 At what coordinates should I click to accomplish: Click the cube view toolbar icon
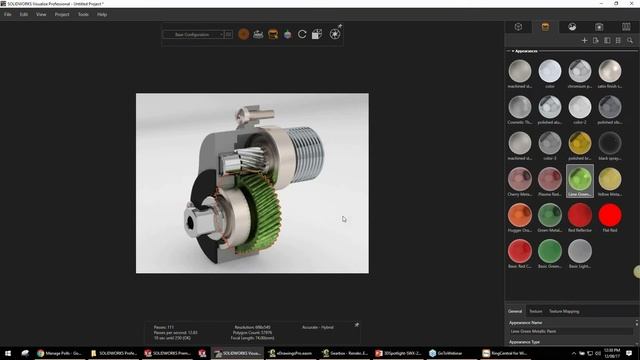(x=317, y=34)
